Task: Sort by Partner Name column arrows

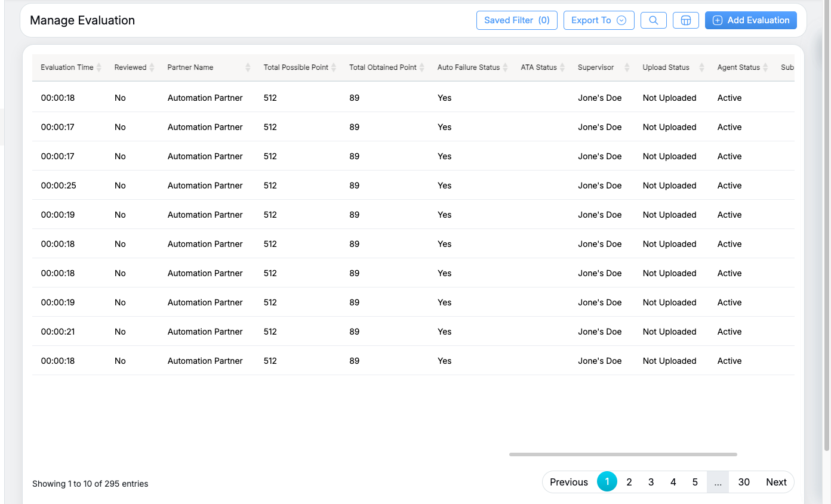Action: click(x=248, y=67)
